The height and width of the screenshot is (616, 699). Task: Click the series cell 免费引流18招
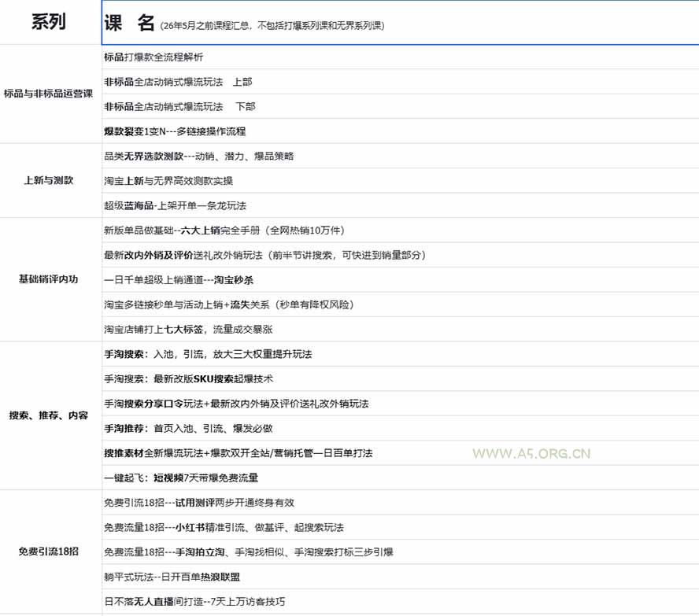50,551
